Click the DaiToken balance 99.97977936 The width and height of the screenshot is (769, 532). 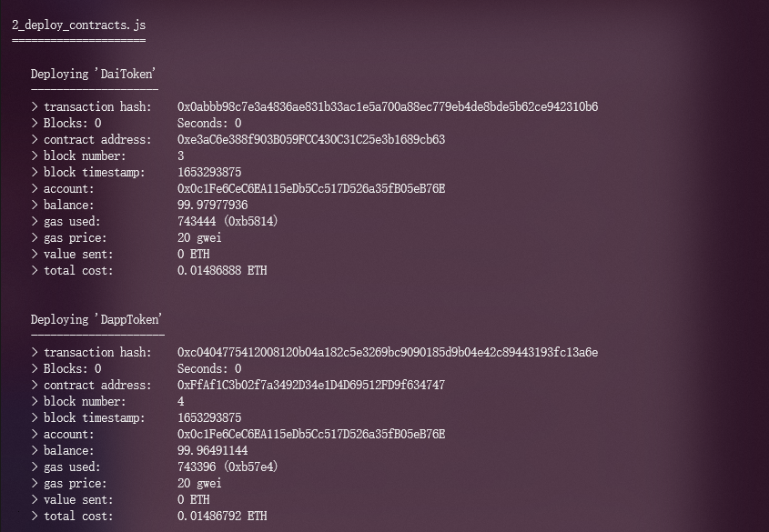coord(212,205)
